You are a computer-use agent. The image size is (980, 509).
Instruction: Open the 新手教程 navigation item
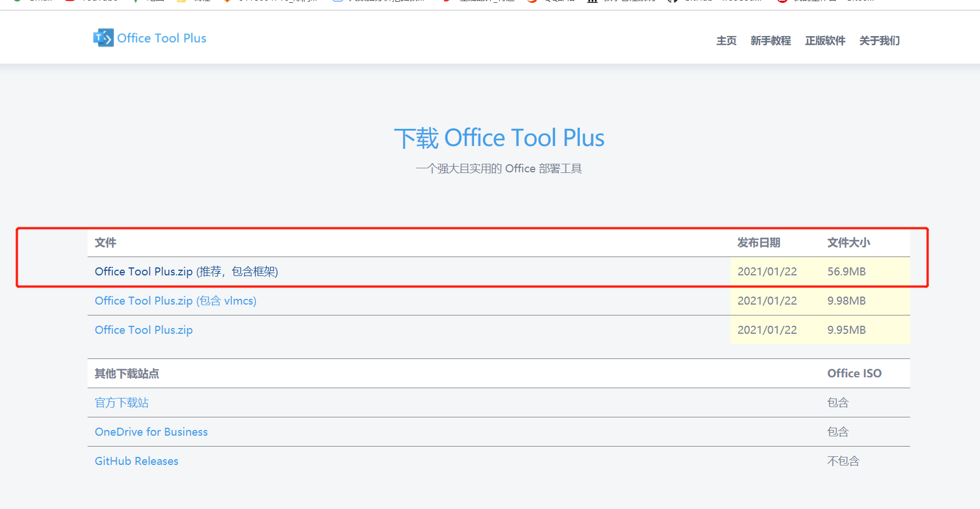[x=770, y=41]
